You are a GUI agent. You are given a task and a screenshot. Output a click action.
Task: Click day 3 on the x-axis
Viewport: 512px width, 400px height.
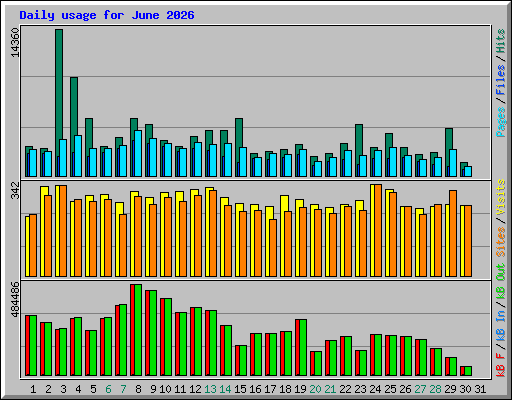point(63,389)
